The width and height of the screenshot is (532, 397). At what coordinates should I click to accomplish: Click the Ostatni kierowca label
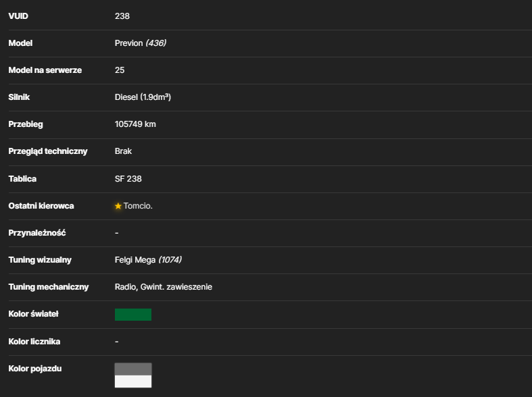tap(41, 206)
